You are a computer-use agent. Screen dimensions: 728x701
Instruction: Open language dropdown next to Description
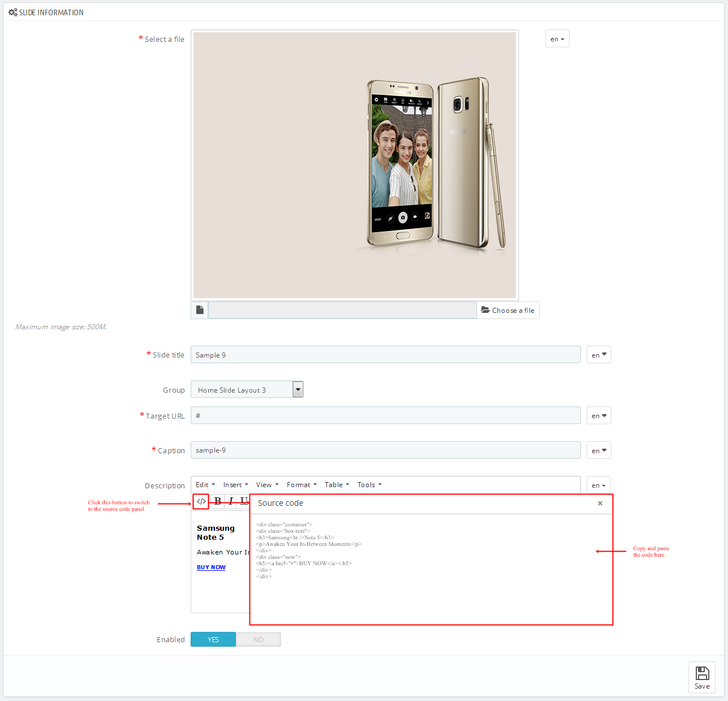pos(598,485)
